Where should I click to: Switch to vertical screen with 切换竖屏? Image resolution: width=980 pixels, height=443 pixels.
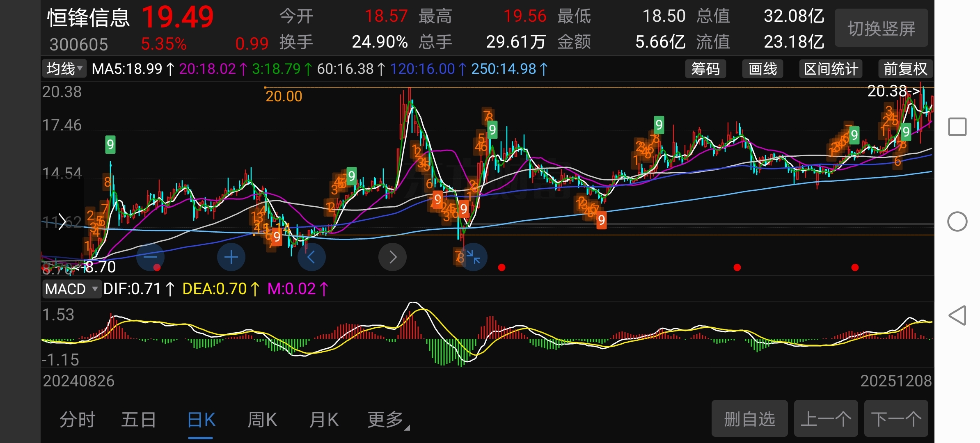pyautogui.click(x=881, y=28)
